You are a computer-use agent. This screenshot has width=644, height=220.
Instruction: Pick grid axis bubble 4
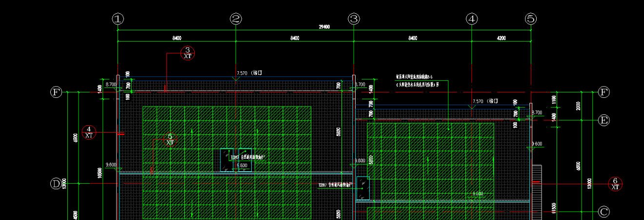coord(472,19)
